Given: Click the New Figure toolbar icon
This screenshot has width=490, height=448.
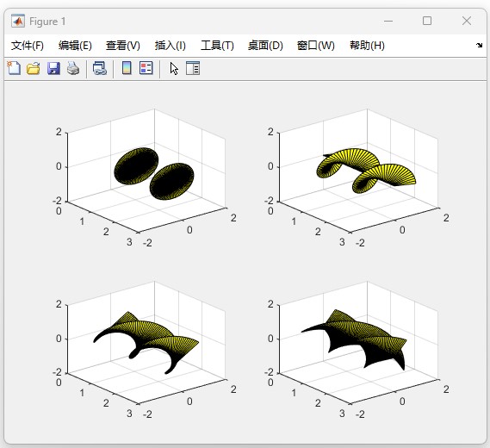Looking at the screenshot, I should [14, 68].
